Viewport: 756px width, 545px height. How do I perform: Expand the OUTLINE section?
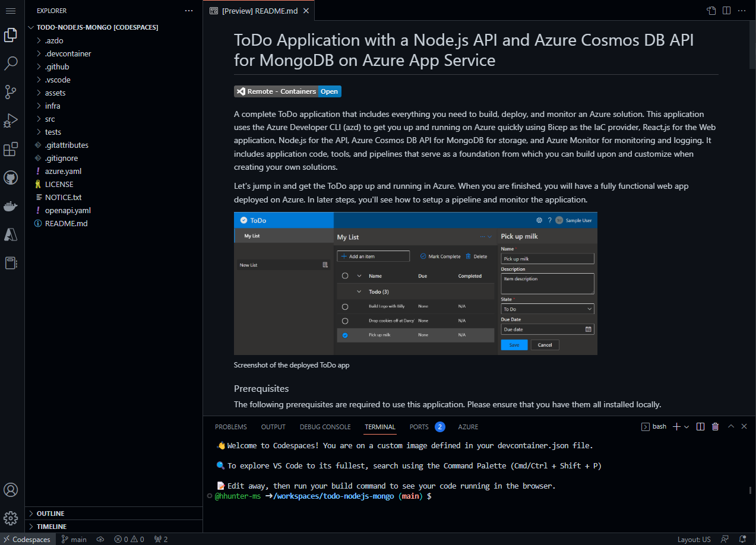50,513
